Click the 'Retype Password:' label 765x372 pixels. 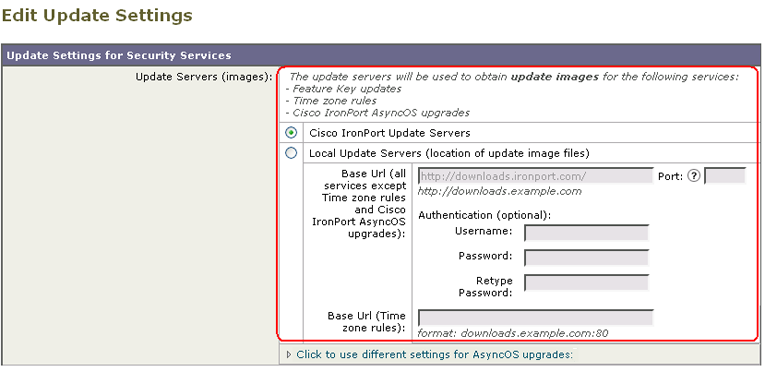coord(485,287)
